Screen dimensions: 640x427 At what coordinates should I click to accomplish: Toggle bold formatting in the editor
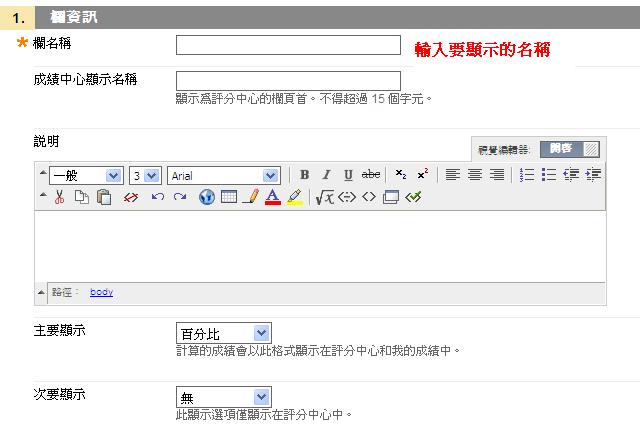tap(304, 175)
